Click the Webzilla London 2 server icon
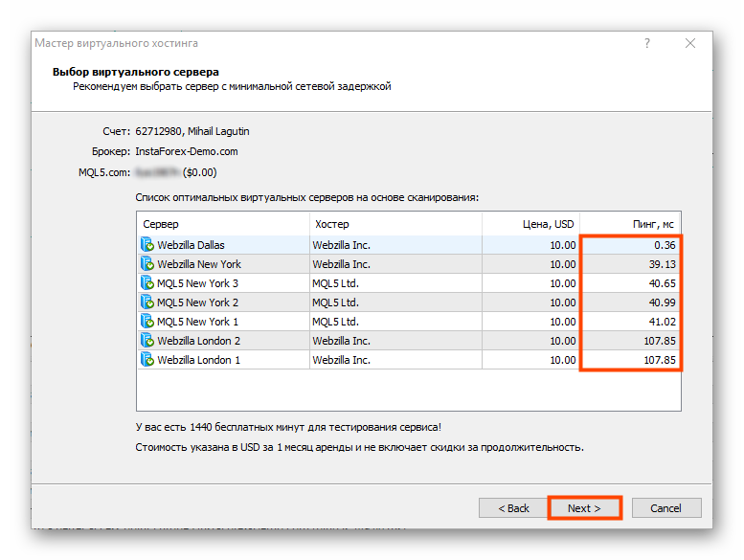This screenshot has height=560, width=744. click(x=147, y=341)
